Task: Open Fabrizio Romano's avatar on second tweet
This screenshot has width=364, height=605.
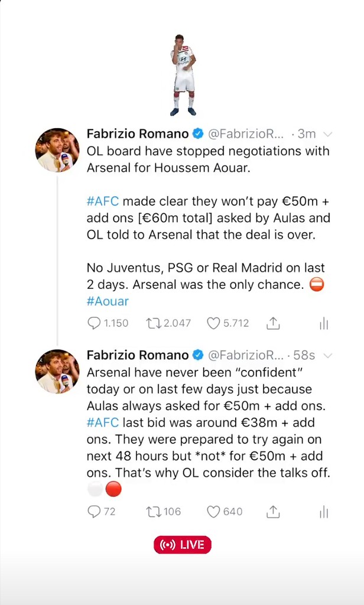Action: pyautogui.click(x=57, y=371)
